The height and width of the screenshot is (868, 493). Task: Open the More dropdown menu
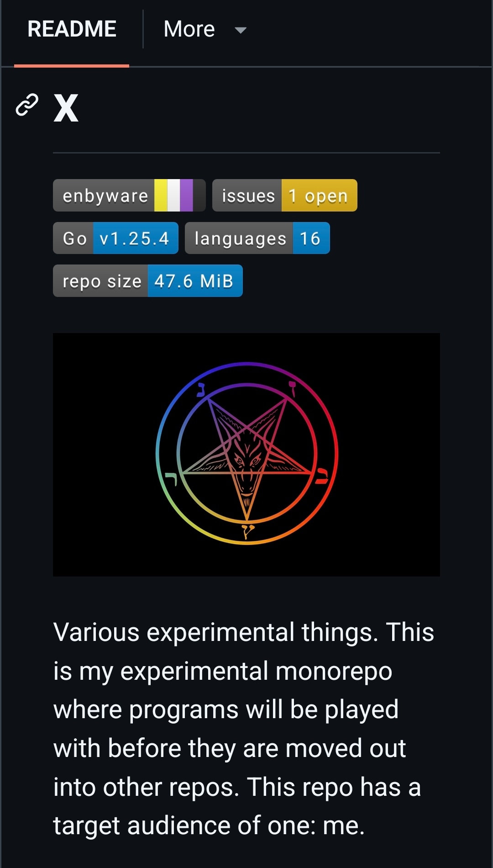click(x=189, y=29)
